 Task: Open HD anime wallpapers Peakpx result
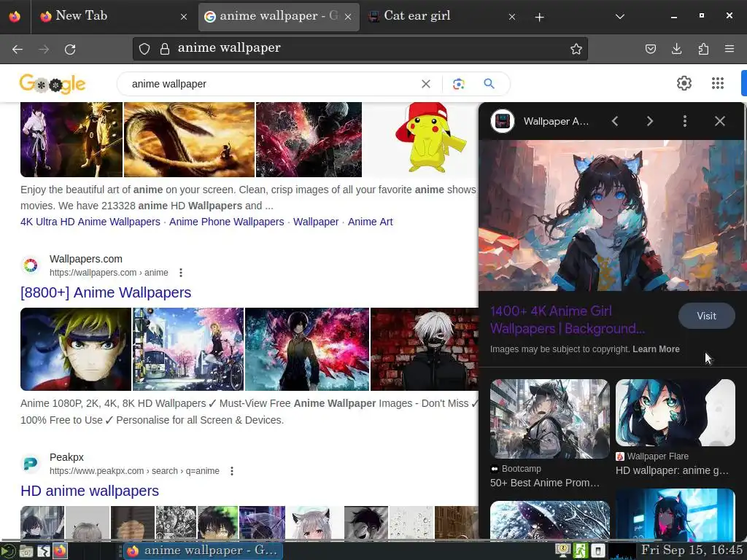pos(90,491)
